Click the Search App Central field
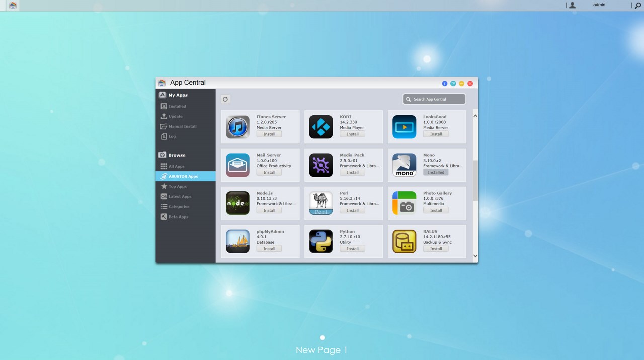Viewport: 644px width, 360px height. pyautogui.click(x=434, y=99)
